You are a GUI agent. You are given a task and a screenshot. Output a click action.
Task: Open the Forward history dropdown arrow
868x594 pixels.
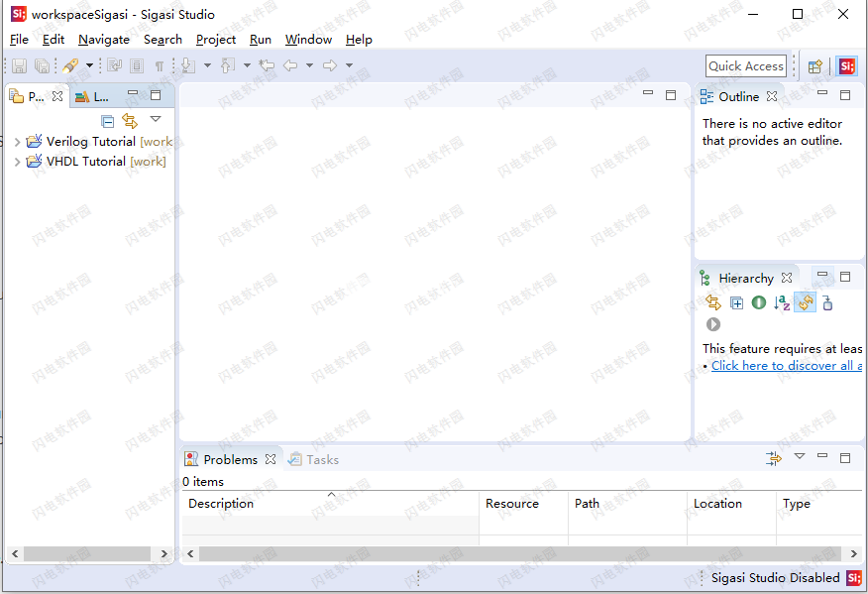click(350, 65)
